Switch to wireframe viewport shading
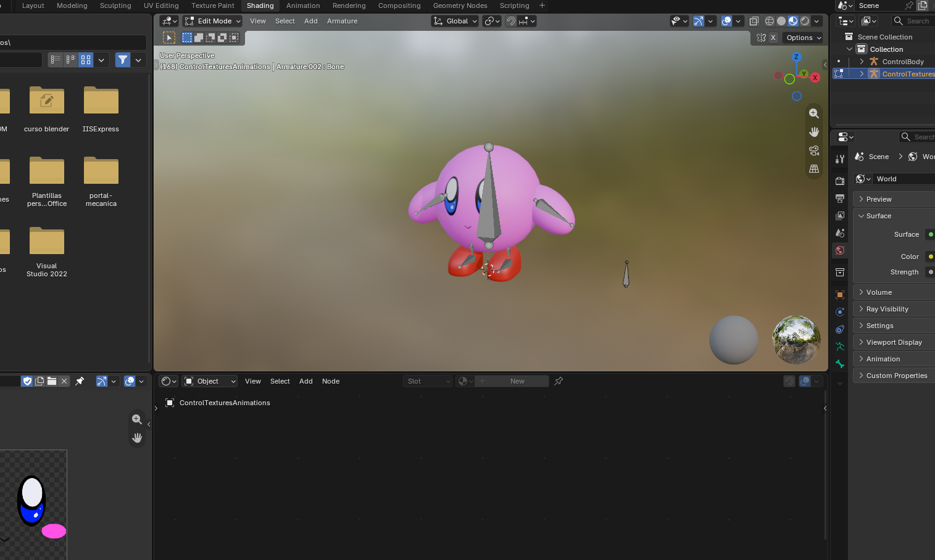935x560 pixels. tap(770, 21)
